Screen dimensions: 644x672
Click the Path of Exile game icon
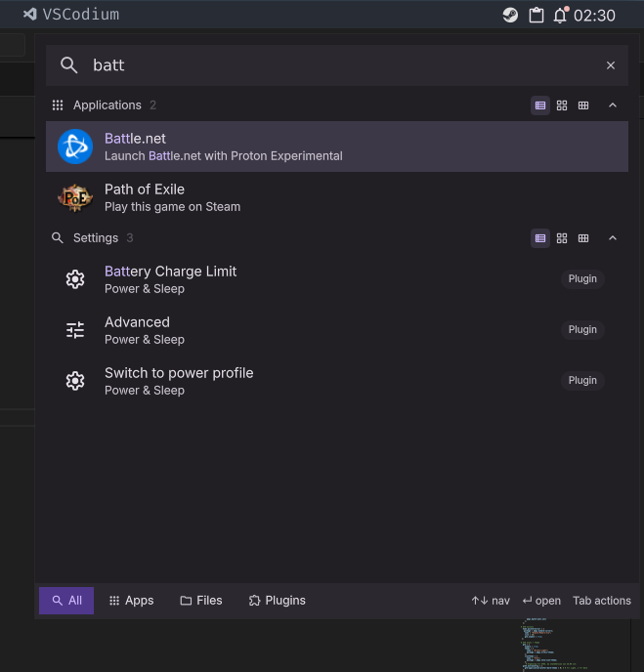pos(75,197)
